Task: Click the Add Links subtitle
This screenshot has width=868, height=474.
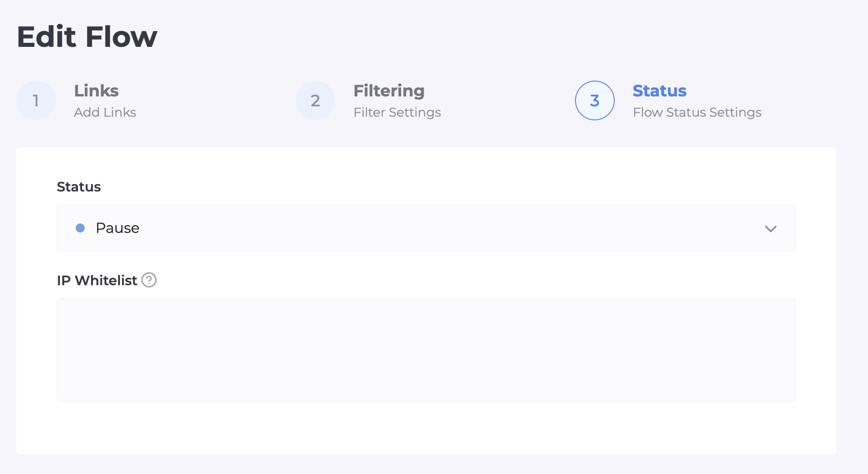Action: point(105,112)
